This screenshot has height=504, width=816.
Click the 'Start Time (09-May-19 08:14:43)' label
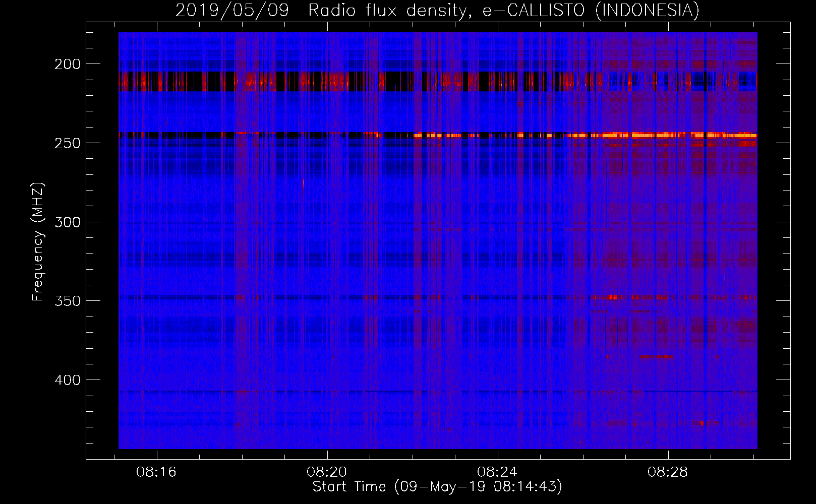(x=437, y=487)
